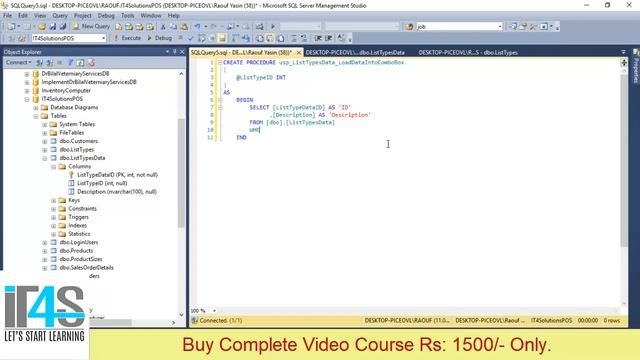Click the Start Debugging play icon
This screenshot has height=360, width=640.
pos(273,27)
